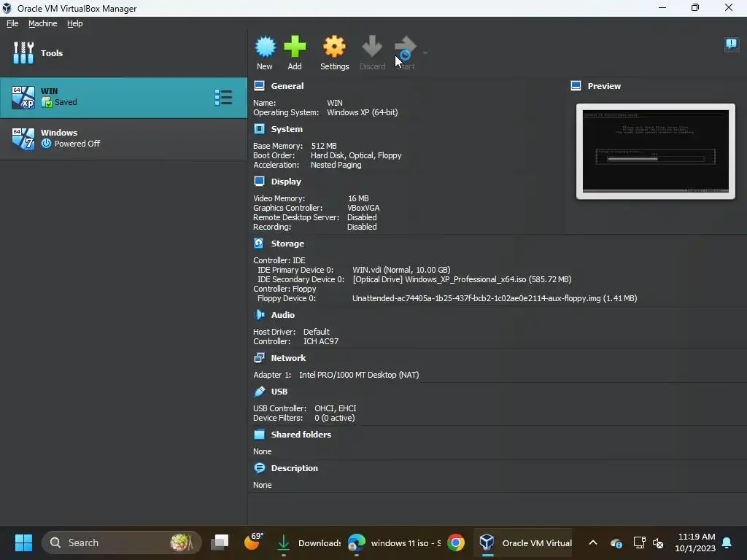Open the USB settings heading link
The image size is (747, 560).
pyautogui.click(x=279, y=392)
